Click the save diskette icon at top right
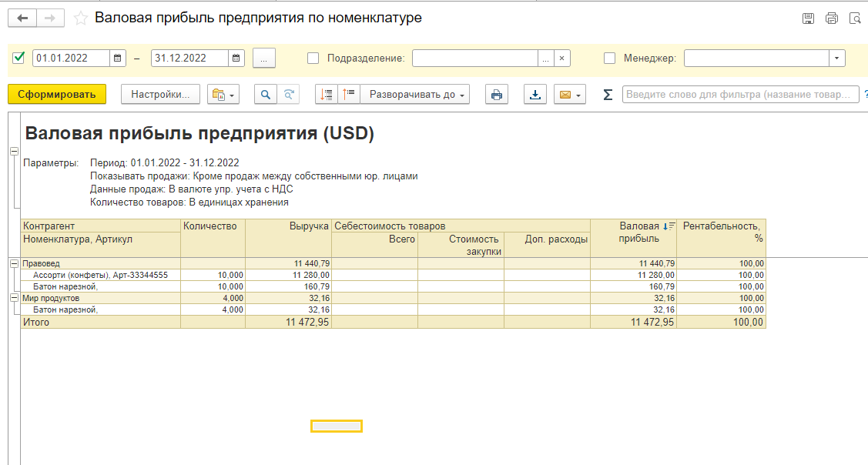The width and height of the screenshot is (868, 465). tap(808, 18)
